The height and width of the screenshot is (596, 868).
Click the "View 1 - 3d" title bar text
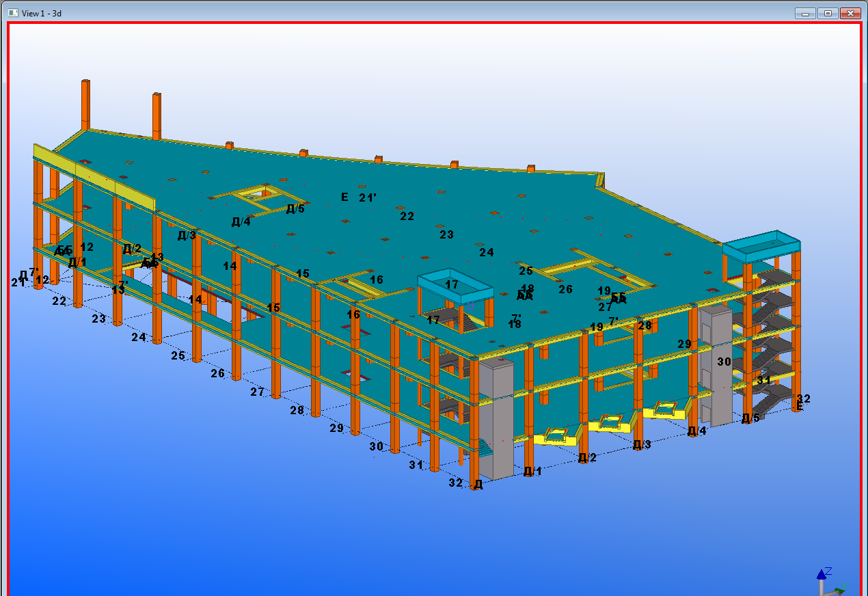coord(42,13)
